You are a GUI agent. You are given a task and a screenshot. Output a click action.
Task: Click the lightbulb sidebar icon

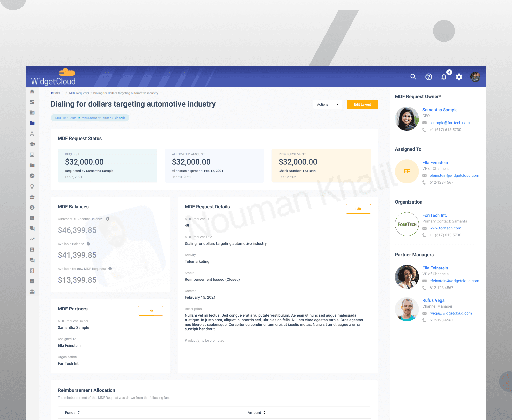click(x=32, y=186)
